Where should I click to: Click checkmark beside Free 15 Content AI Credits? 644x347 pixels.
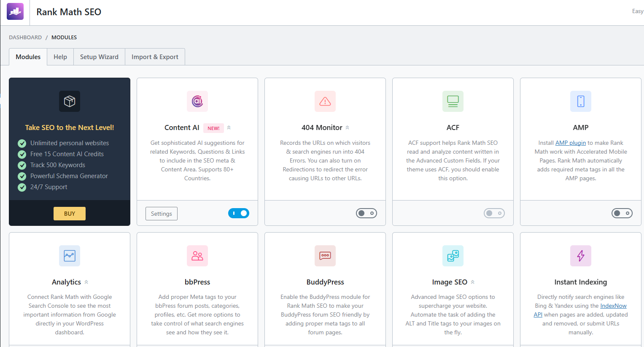tap(22, 155)
